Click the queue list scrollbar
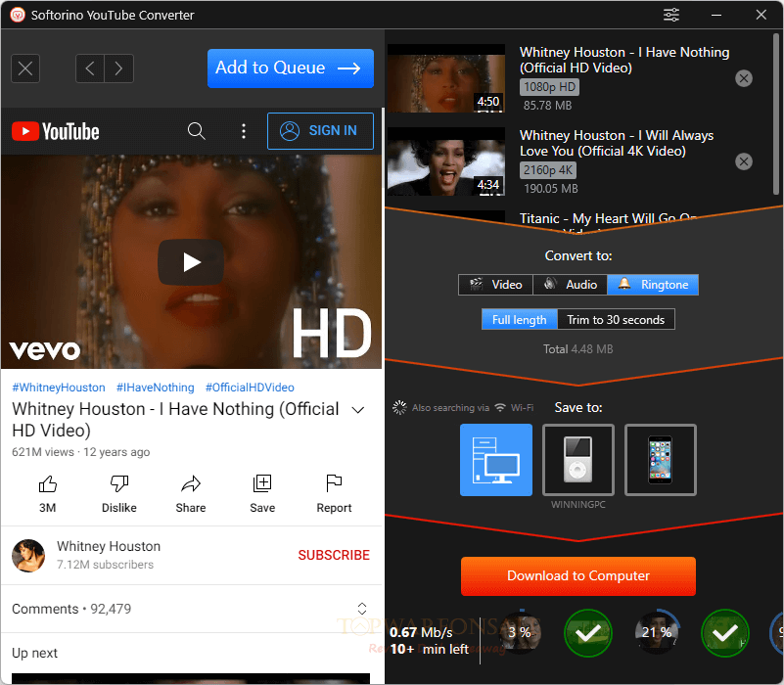Screen dimensions: 784x685 click(775, 114)
